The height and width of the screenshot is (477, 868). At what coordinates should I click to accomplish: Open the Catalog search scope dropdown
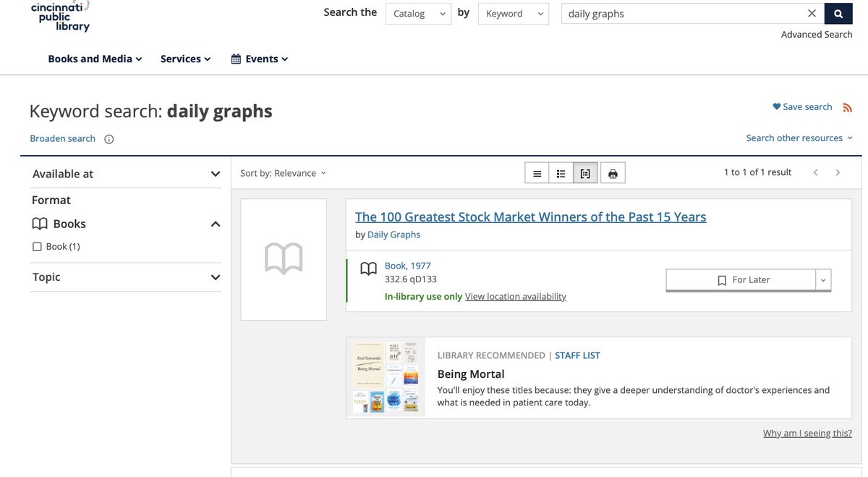[x=419, y=14]
